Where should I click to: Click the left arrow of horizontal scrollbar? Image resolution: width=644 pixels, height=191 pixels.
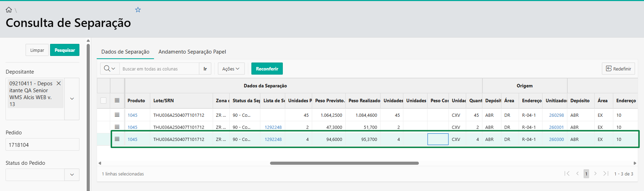tap(100, 163)
